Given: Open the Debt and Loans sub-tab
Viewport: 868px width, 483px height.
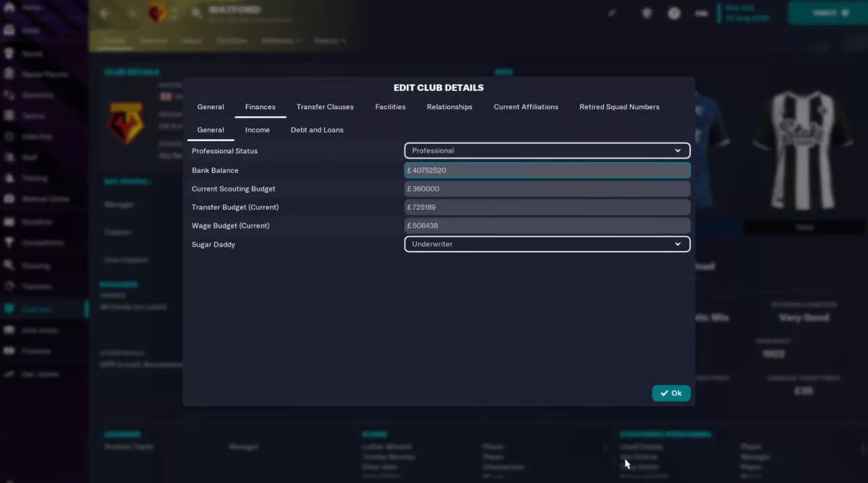Looking at the screenshot, I should click(317, 130).
